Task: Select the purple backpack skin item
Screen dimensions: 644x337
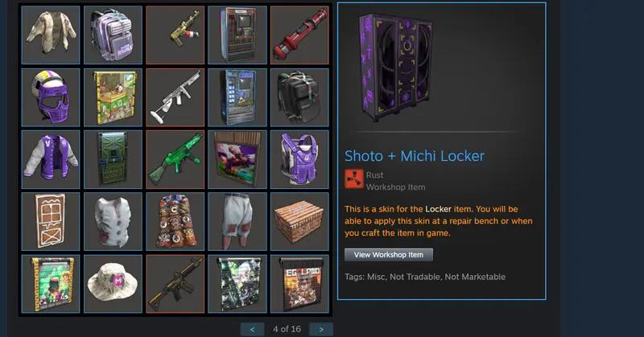Action: [113, 35]
